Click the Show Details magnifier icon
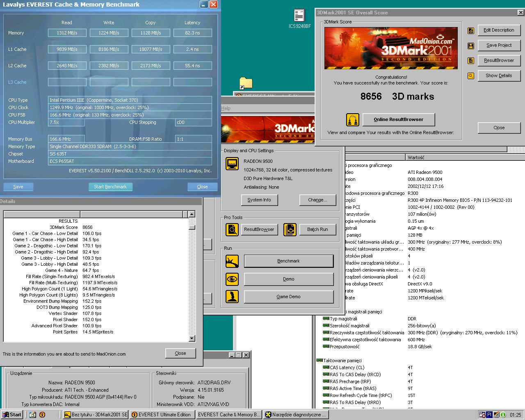The image size is (525, 420). coord(470,76)
